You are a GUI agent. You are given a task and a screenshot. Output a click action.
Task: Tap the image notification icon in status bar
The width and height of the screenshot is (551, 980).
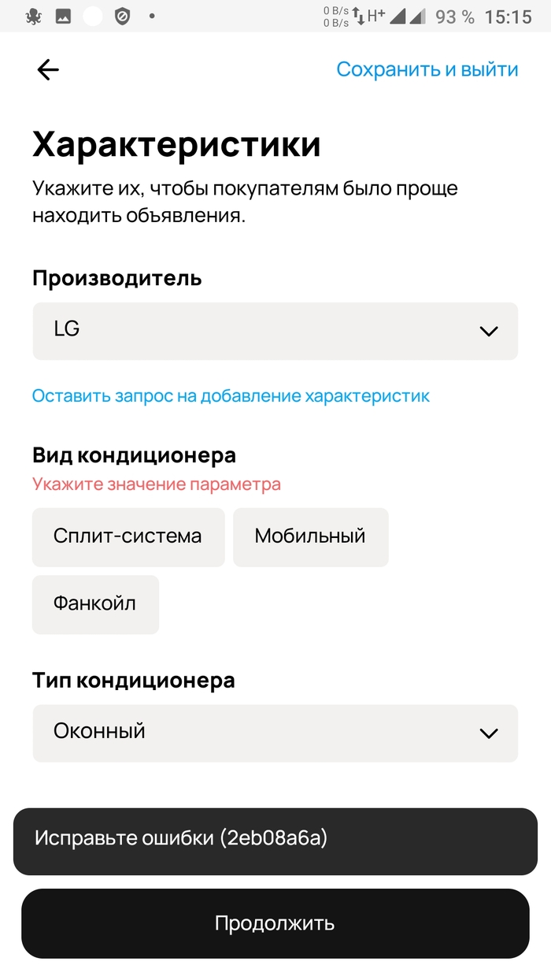[63, 16]
